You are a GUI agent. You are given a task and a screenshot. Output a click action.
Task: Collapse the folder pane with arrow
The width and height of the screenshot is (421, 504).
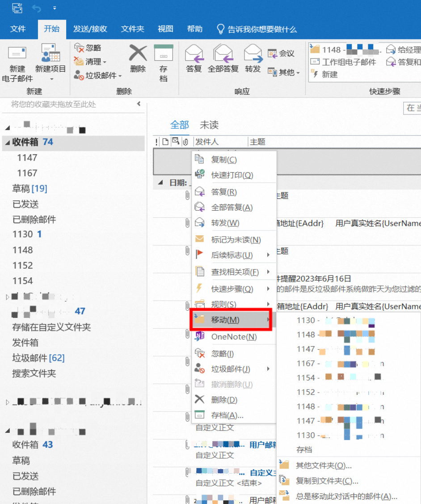(x=139, y=104)
